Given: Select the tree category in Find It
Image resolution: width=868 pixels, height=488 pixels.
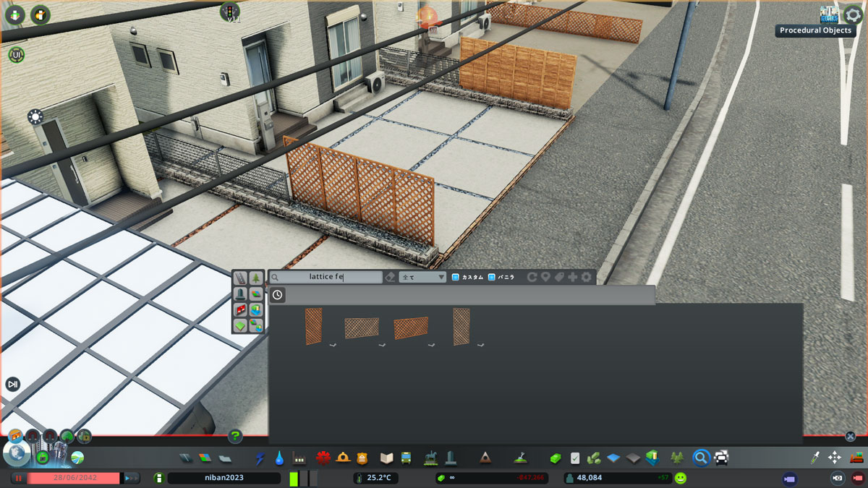Looking at the screenshot, I should tap(257, 277).
